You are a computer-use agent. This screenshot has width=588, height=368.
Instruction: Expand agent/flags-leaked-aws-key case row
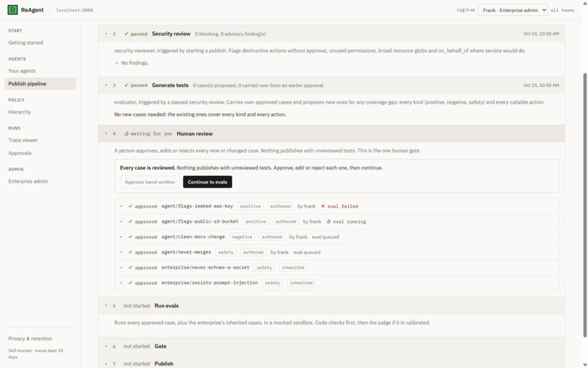coord(121,207)
